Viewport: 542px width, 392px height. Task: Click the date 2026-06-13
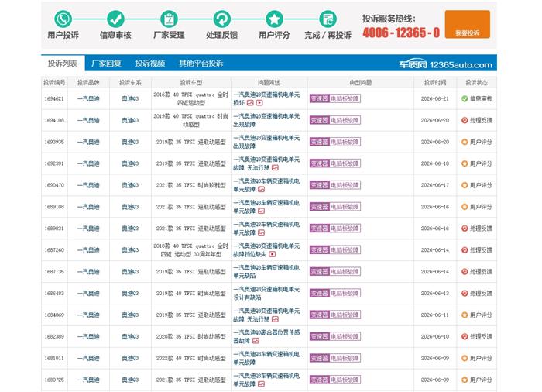[435, 293]
